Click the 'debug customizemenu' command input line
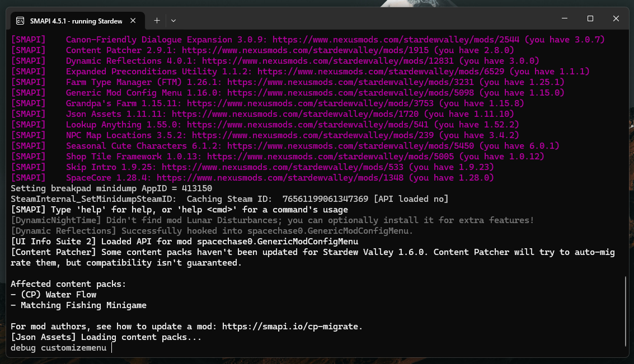 pyautogui.click(x=59, y=348)
